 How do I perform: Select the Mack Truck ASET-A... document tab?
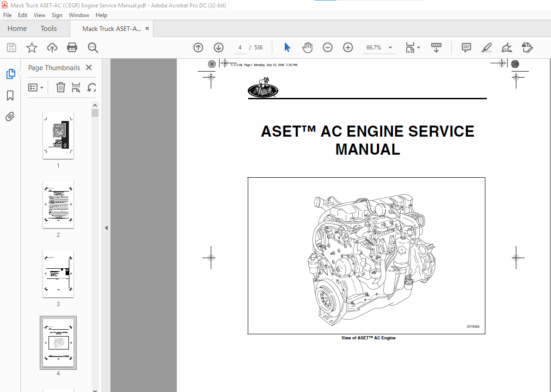(111, 29)
